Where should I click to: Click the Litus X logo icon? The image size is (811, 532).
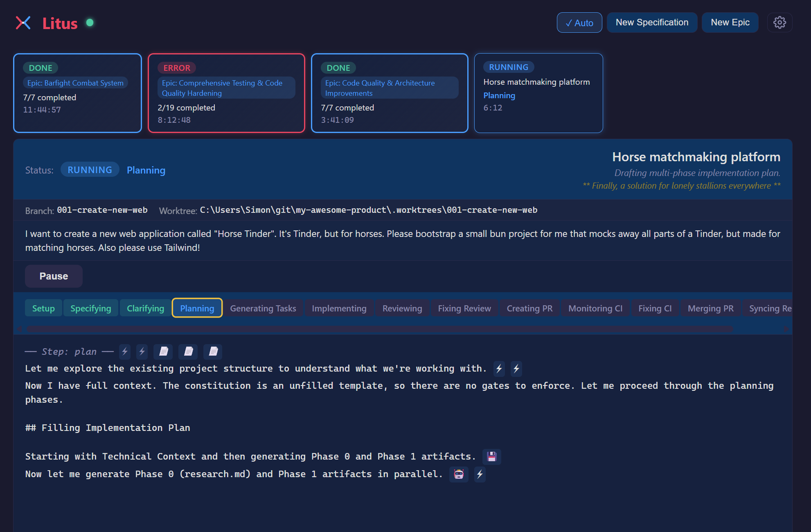pyautogui.click(x=23, y=23)
